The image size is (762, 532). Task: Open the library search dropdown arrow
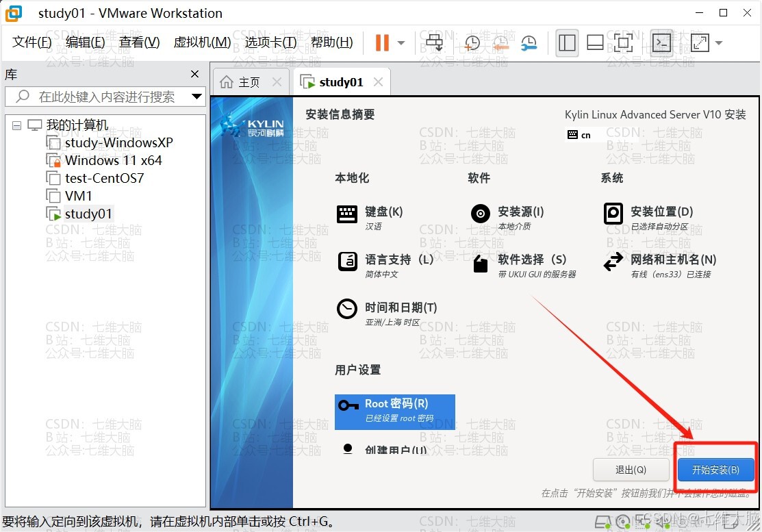[x=196, y=97]
